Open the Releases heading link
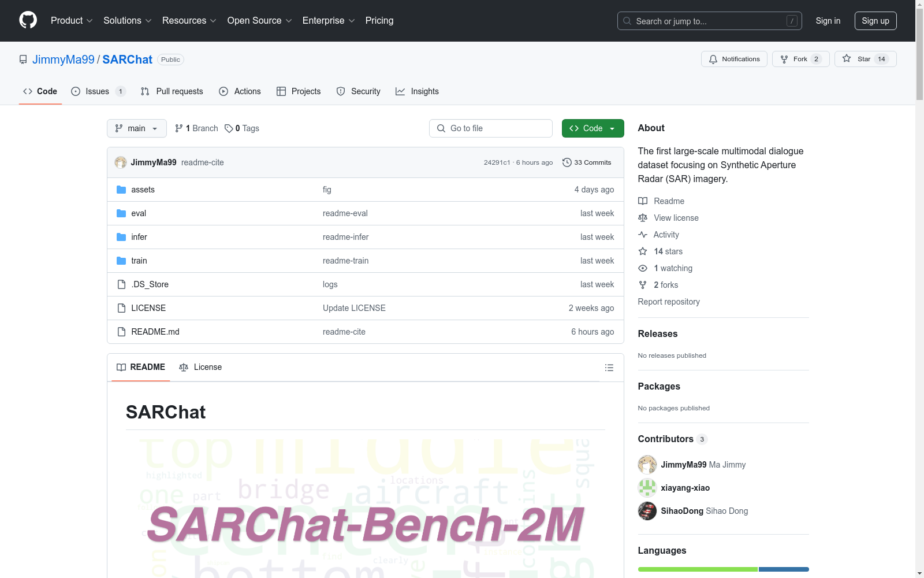Screen dimensions: 924x578 (658, 334)
